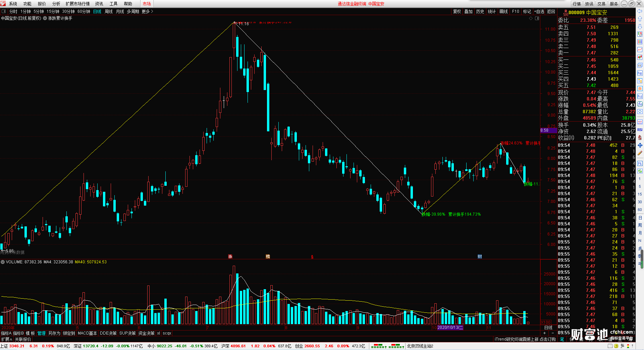Click the 交易 button in title bar
This screenshot has height=350, width=644.
[602, 4]
